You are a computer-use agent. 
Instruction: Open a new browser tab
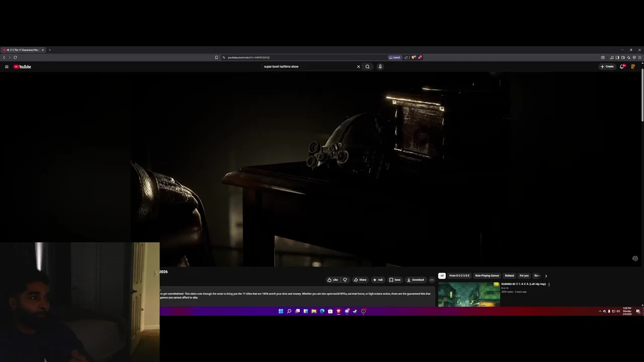click(x=49, y=50)
